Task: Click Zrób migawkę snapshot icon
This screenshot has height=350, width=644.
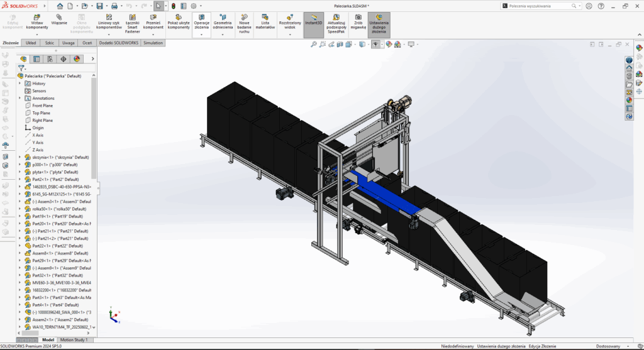Action: 358,21
